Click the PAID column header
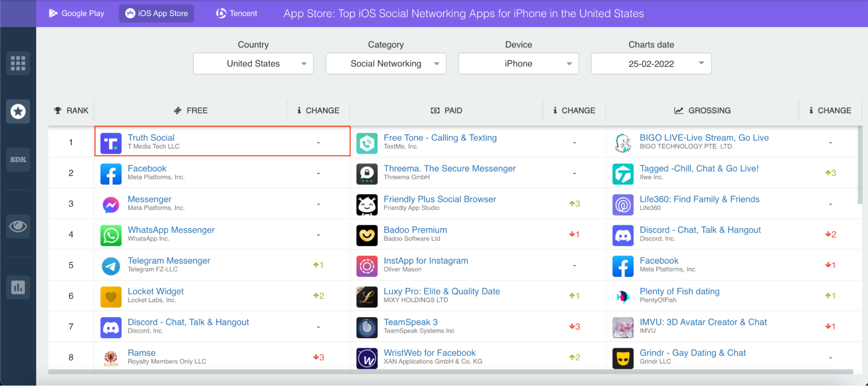Image resolution: width=868 pixels, height=386 pixels. pyautogui.click(x=446, y=111)
